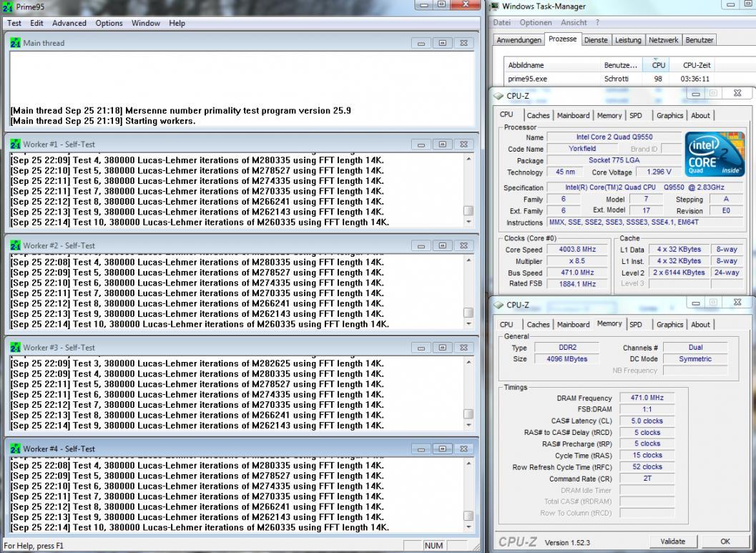Open Graphics tab in upper CPU-Z window

click(x=669, y=116)
